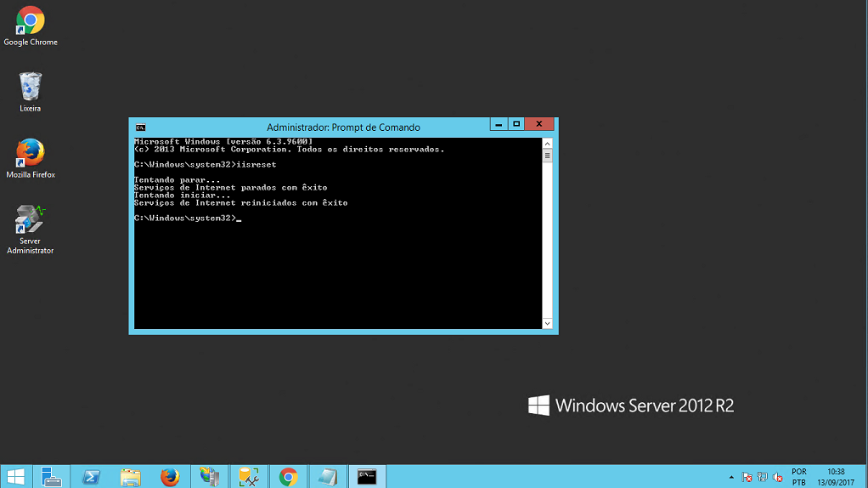Open the Windows Start button
The height and width of the screenshot is (488, 868).
pyautogui.click(x=15, y=476)
